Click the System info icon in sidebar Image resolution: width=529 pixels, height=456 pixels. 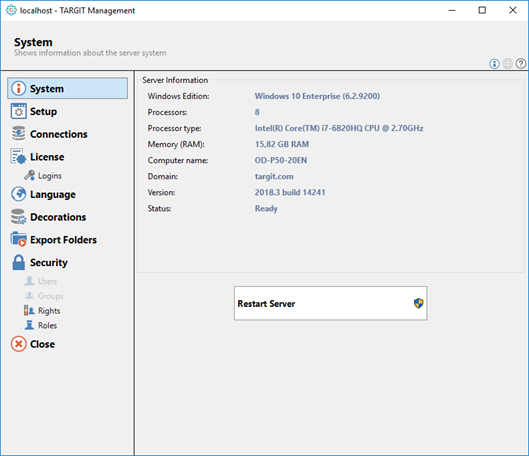tap(19, 88)
